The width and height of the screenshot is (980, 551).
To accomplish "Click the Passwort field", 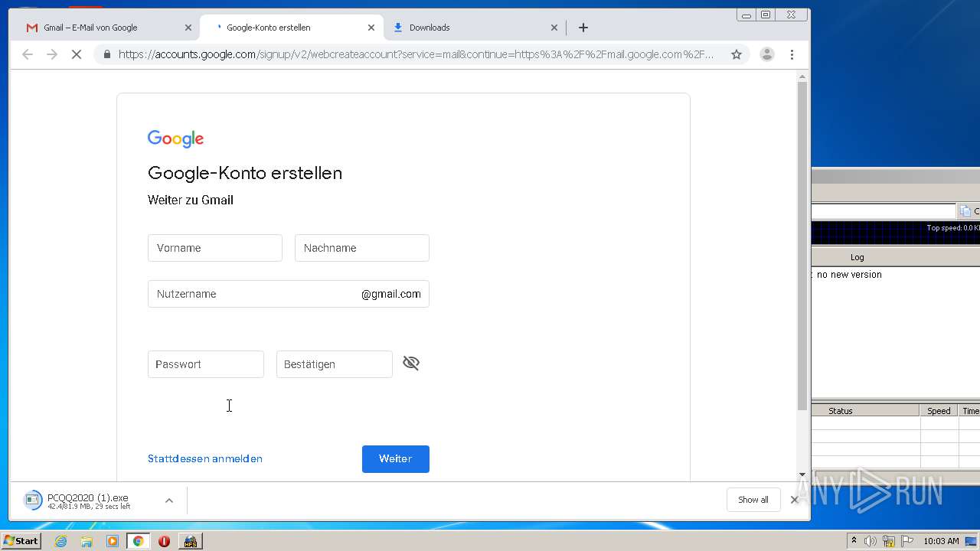I will click(x=206, y=364).
